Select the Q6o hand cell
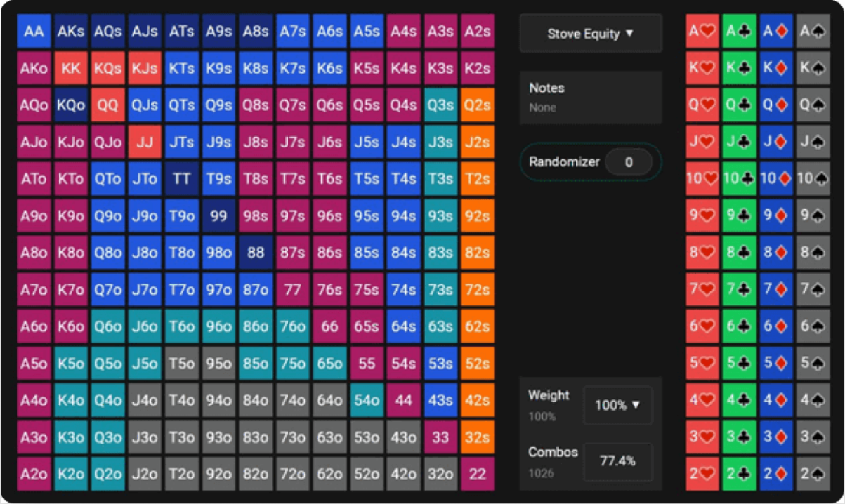This screenshot has height=504, width=845. (x=108, y=326)
